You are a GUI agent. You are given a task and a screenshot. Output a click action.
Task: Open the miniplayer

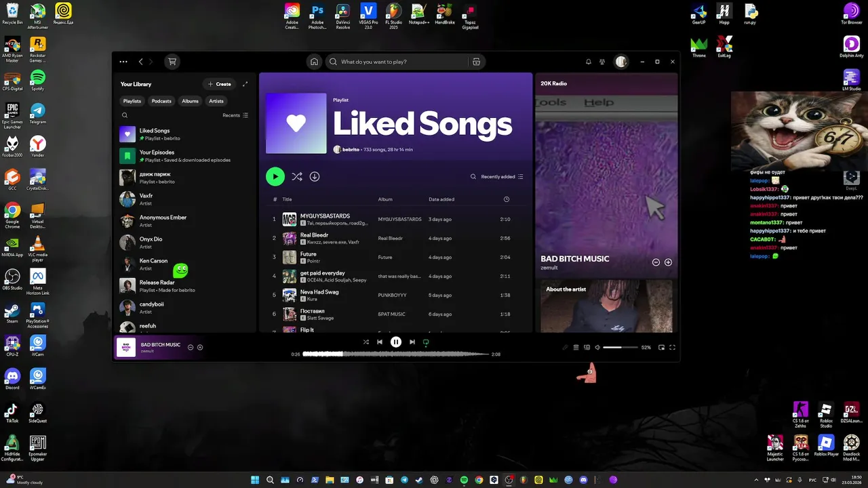click(x=661, y=347)
